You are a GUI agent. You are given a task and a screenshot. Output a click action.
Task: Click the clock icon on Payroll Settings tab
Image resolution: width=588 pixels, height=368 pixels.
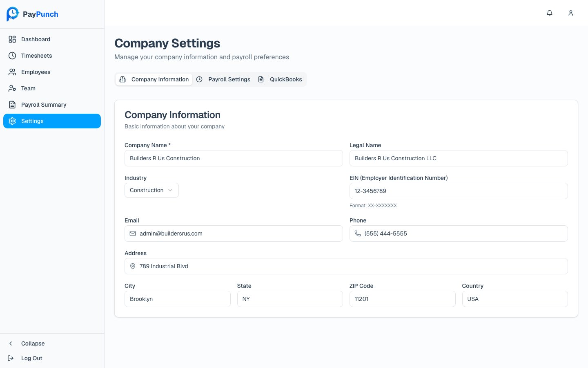pos(199,79)
